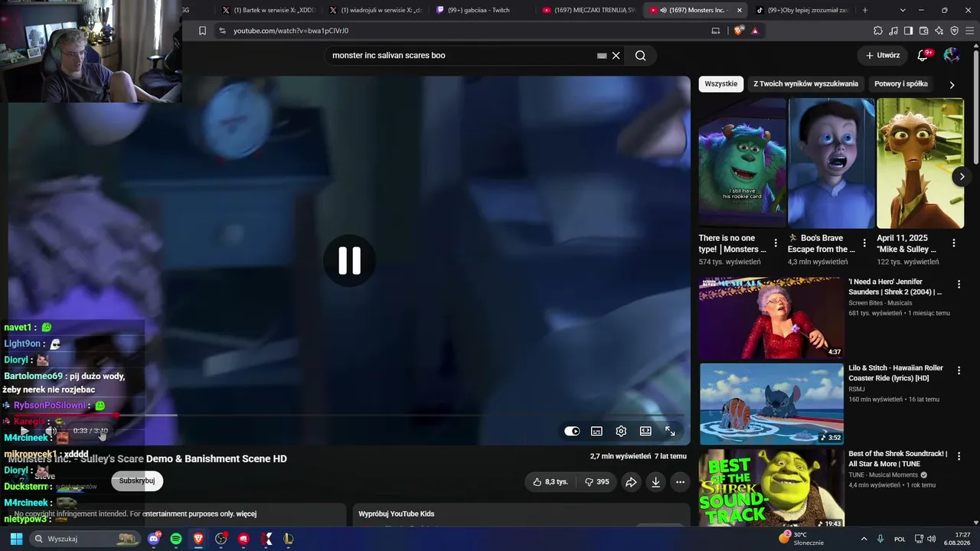Switch to the Bartek w serwisie X tab
The width and height of the screenshot is (980, 551).
coord(268,10)
